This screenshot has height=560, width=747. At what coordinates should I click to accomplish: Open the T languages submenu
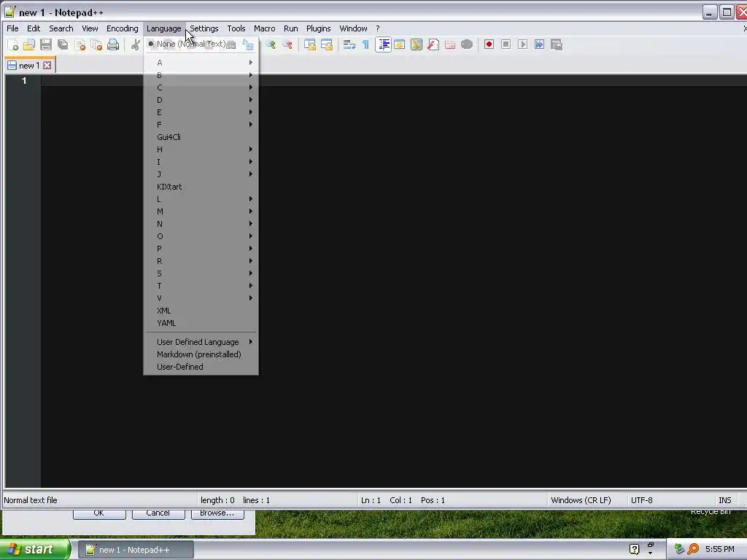coord(201,286)
